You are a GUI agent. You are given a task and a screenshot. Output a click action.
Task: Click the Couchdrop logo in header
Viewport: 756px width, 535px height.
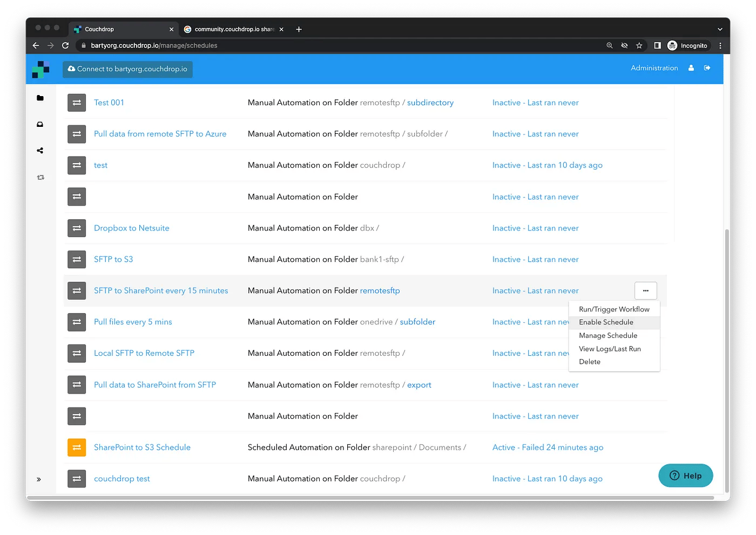click(x=41, y=69)
